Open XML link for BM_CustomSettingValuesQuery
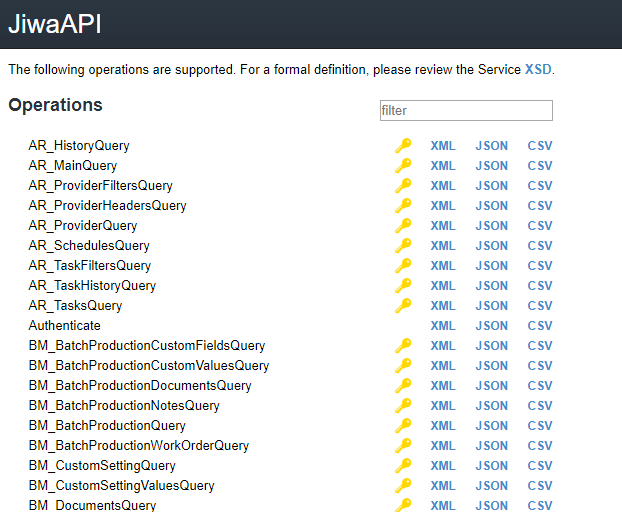 [443, 485]
